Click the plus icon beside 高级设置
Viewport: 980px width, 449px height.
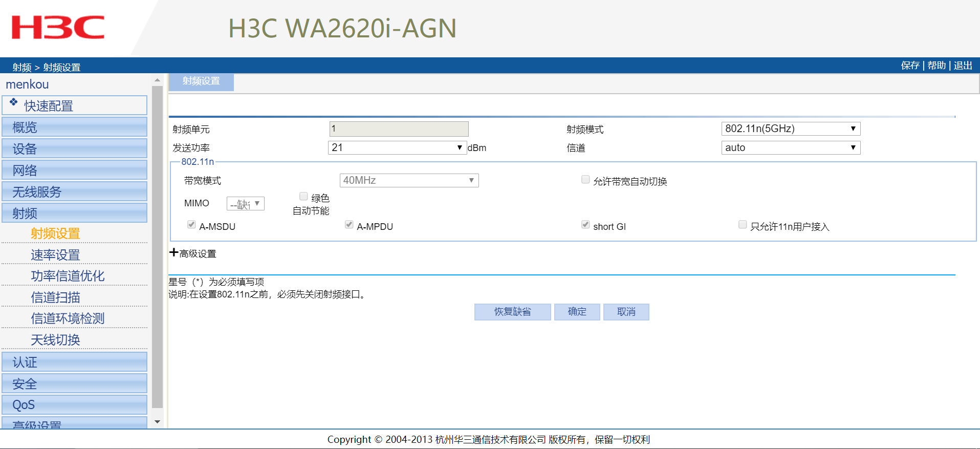(x=174, y=252)
